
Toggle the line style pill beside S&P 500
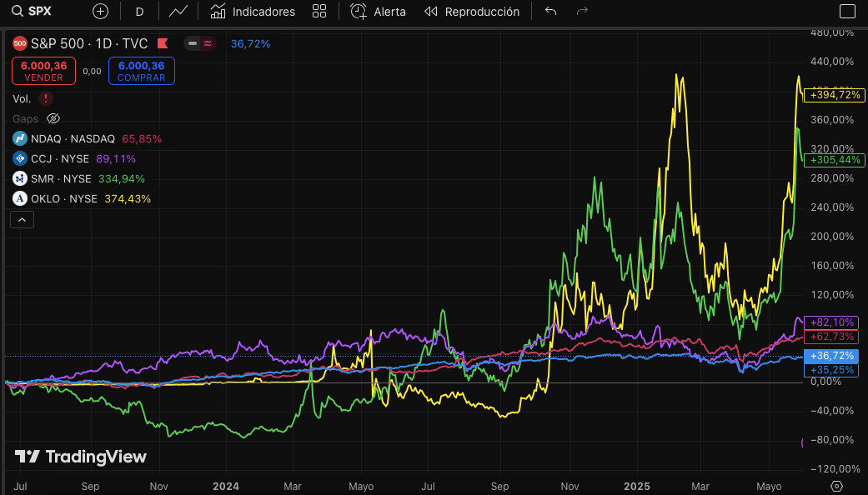[199, 43]
